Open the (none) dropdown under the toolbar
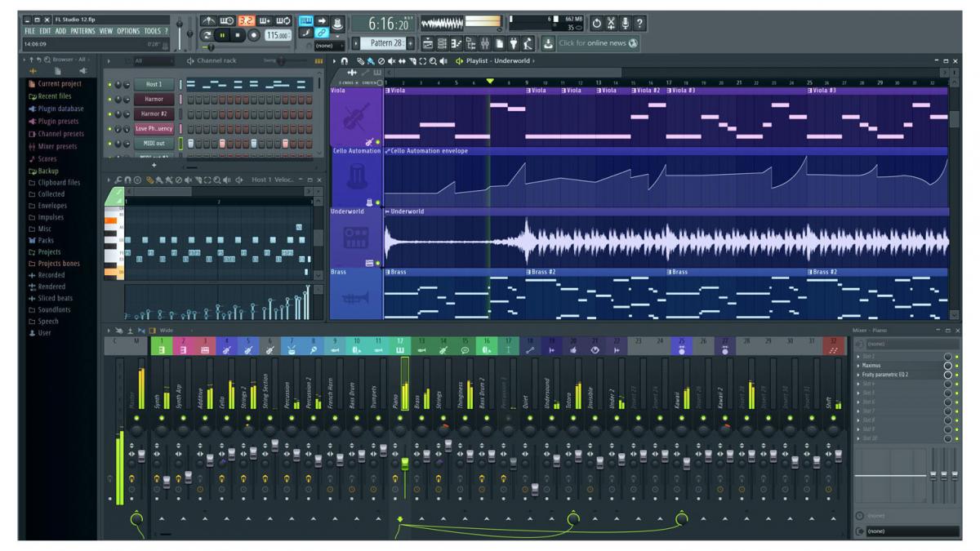 [x=329, y=45]
